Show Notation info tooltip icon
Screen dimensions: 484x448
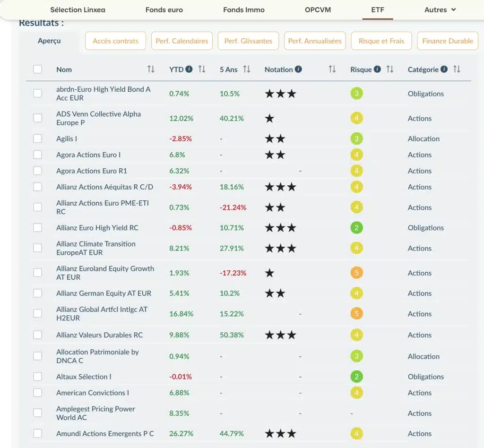pos(298,69)
